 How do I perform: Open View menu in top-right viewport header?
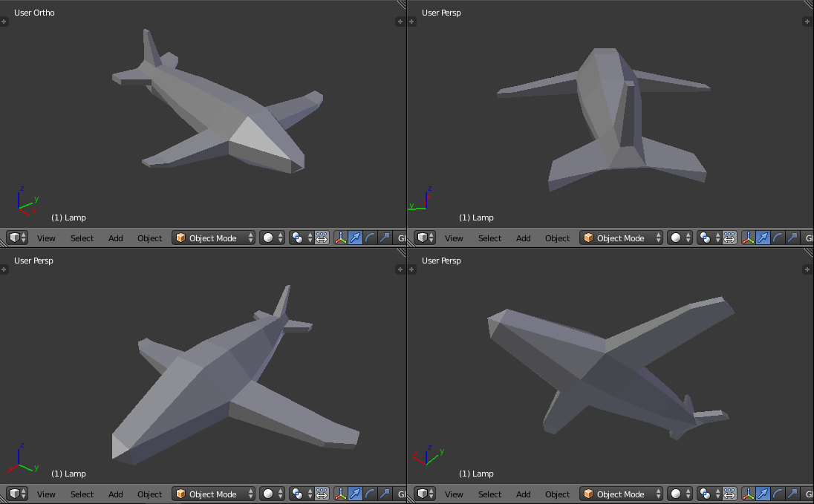pos(453,238)
